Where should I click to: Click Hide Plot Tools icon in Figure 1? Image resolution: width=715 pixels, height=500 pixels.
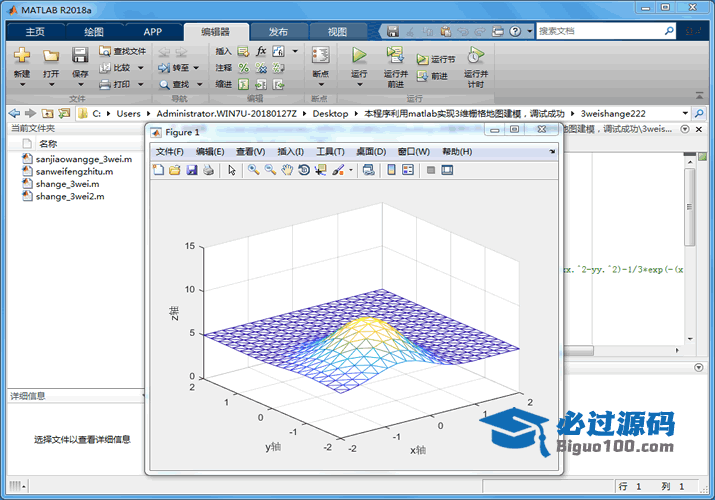click(430, 170)
